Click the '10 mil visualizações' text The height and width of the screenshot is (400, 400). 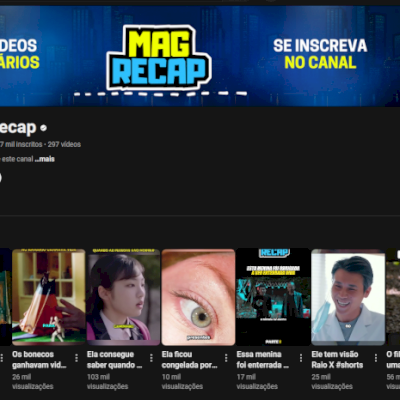pos(182,382)
